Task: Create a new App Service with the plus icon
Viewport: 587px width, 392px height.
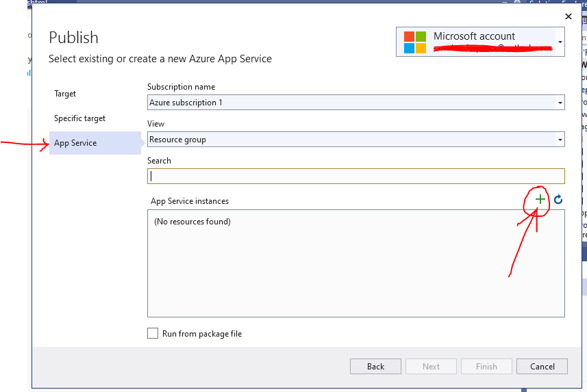Action: (x=540, y=199)
